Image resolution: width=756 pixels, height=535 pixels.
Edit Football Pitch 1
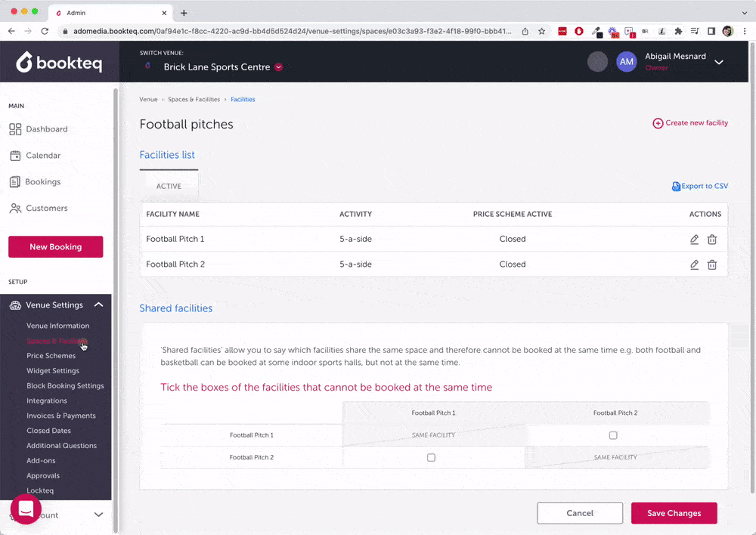pos(694,239)
